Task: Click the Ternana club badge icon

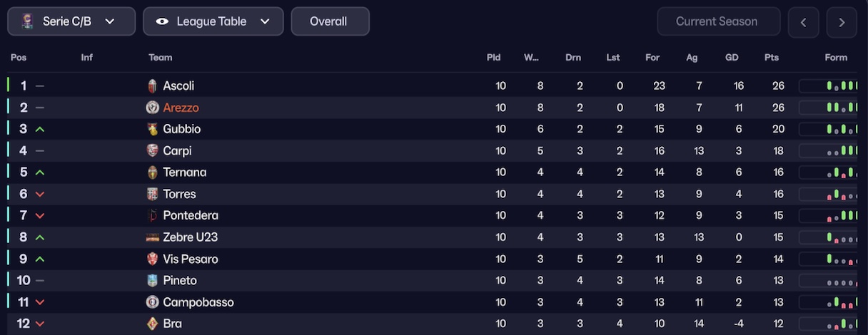Action: point(152,172)
